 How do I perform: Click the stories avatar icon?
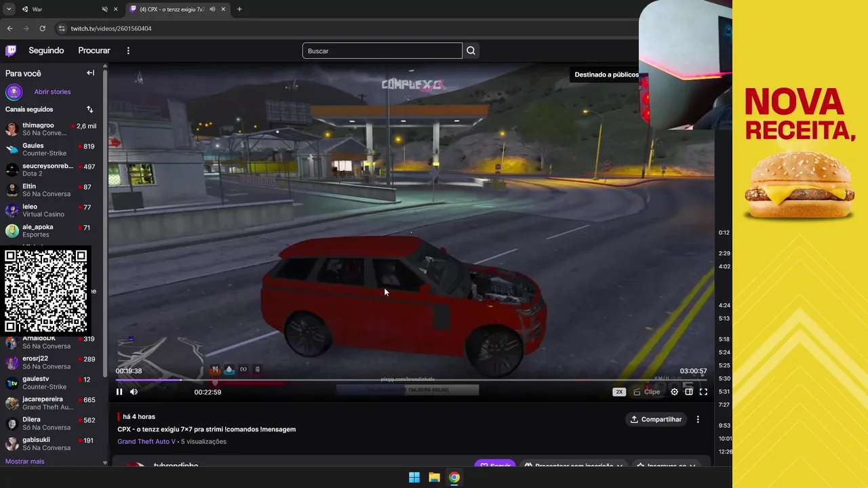[14, 92]
